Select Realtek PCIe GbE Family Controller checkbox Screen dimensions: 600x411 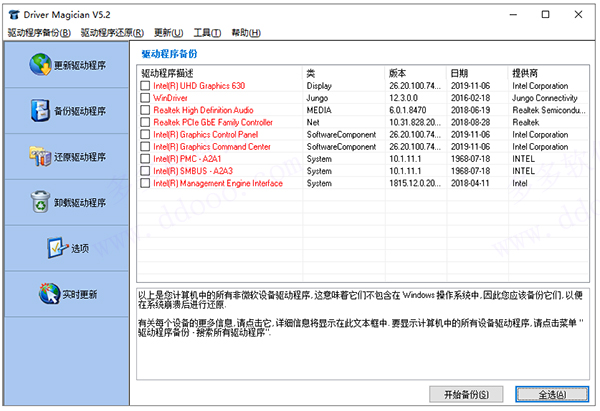point(145,122)
